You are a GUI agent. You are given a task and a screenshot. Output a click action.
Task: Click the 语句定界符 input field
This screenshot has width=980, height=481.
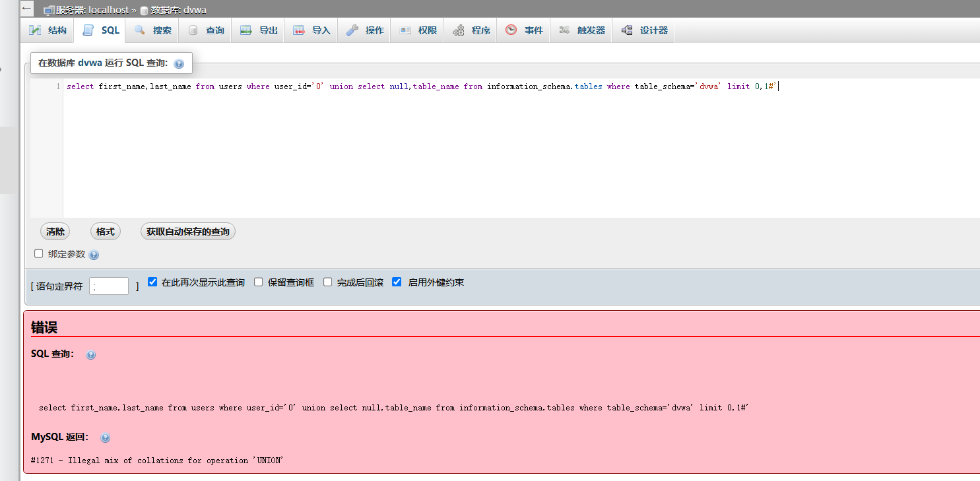109,286
